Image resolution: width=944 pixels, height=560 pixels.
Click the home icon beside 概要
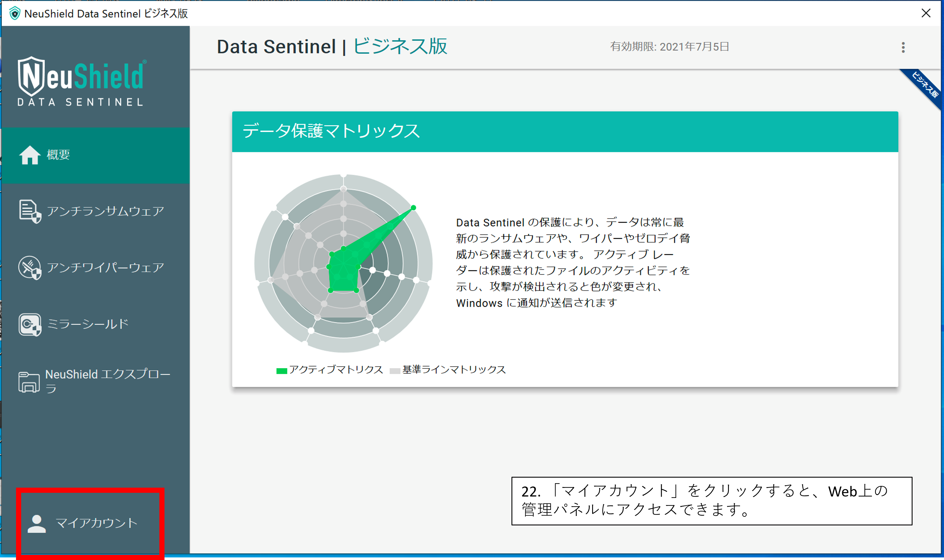[x=29, y=155]
